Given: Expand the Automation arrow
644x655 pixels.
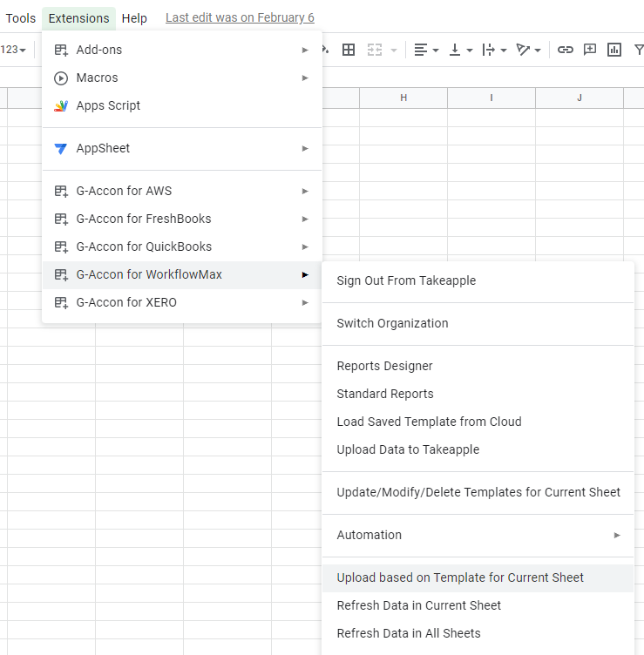Looking at the screenshot, I should click(x=617, y=535).
